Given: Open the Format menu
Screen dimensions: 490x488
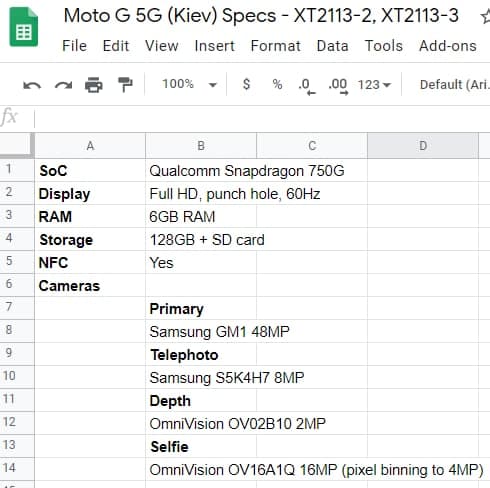Looking at the screenshot, I should (x=276, y=46).
